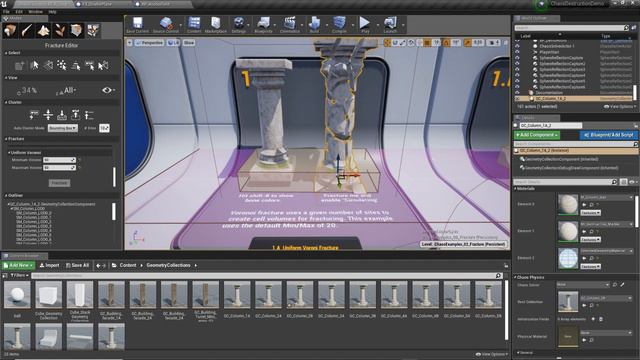640x360 pixels.
Task: Toggle visibility of the PlayerStart actor
Action: (x=517, y=52)
